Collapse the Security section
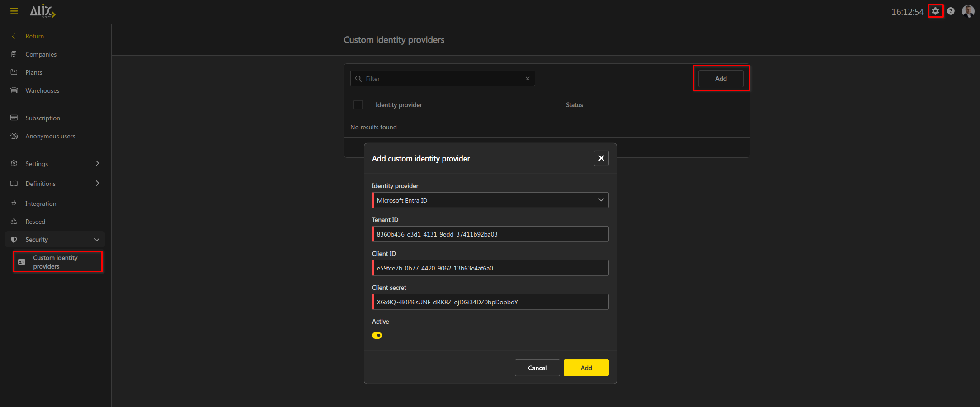This screenshot has height=407, width=980. pyautogui.click(x=97, y=240)
